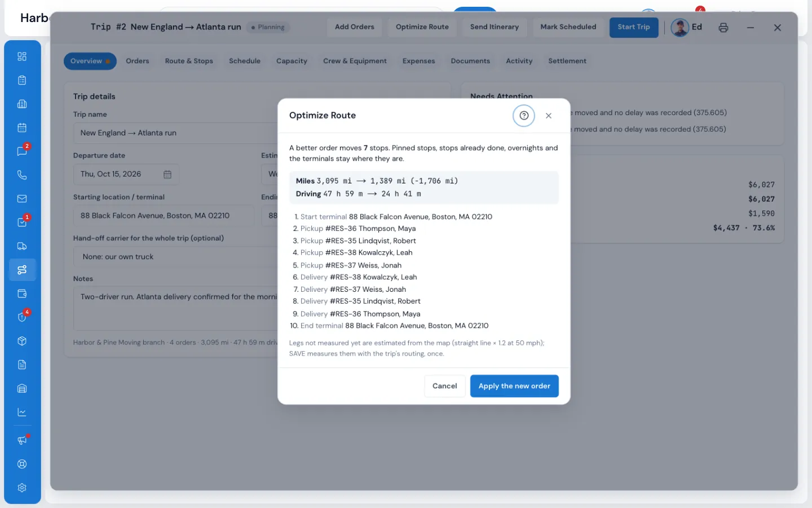Cancel the route optimization
This screenshot has width=812, height=508.
tap(444, 386)
